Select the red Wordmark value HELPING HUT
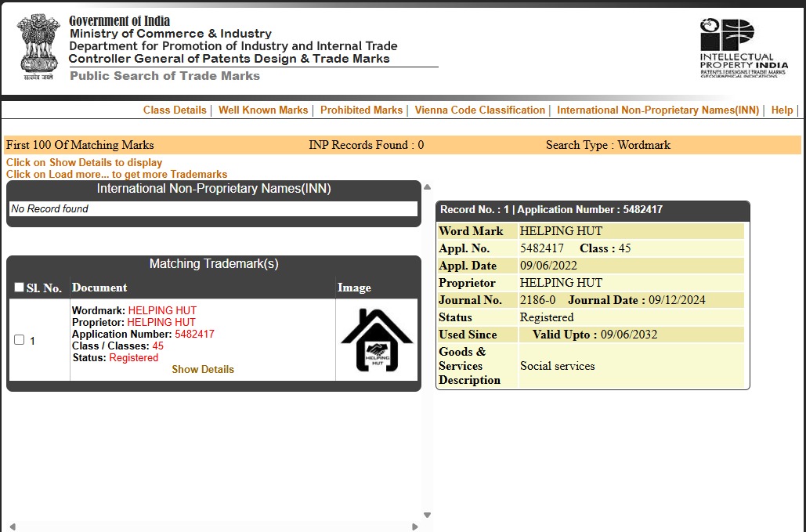806x532 pixels. click(162, 310)
